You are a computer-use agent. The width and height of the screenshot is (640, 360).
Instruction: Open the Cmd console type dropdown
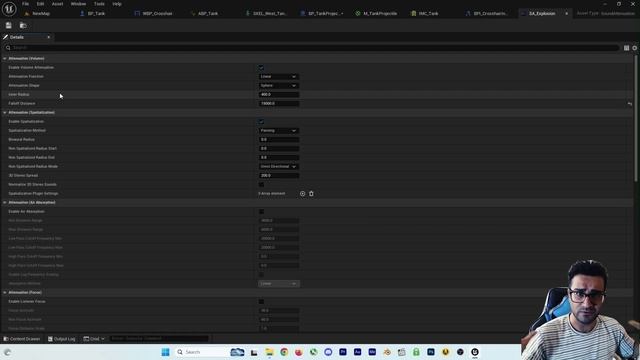[x=94, y=339]
